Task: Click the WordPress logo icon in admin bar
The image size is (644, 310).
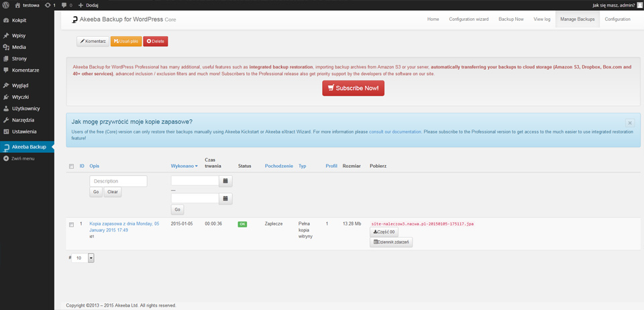Action: [x=6, y=5]
